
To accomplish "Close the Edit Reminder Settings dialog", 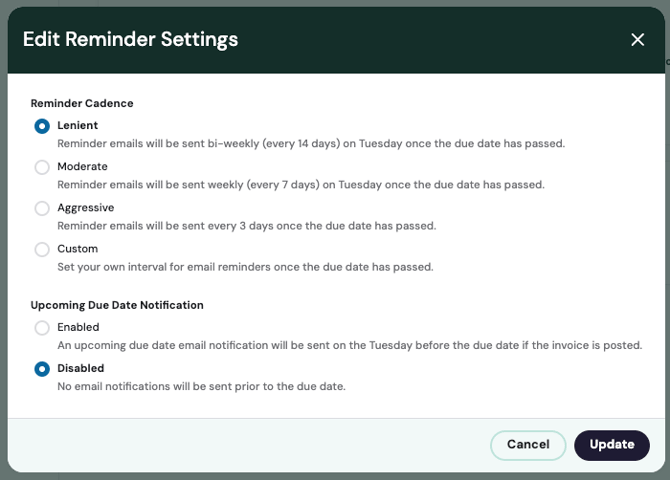I will [638, 40].
